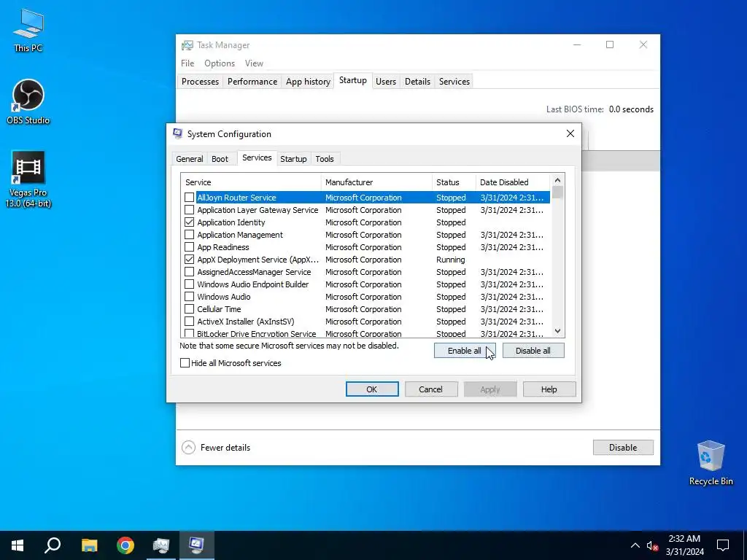Check Windows Audio Endpoint Builder service
Viewport: 747px width, 560px height.
click(189, 284)
